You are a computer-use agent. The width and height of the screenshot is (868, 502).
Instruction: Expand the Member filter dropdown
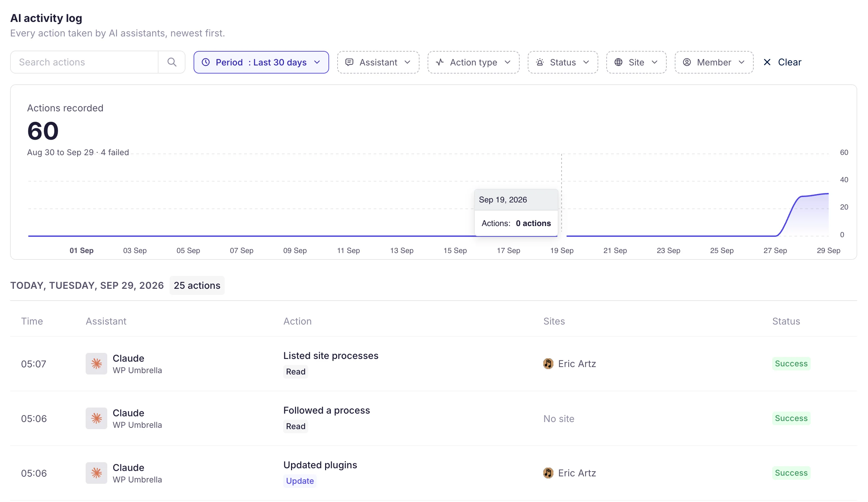714,62
